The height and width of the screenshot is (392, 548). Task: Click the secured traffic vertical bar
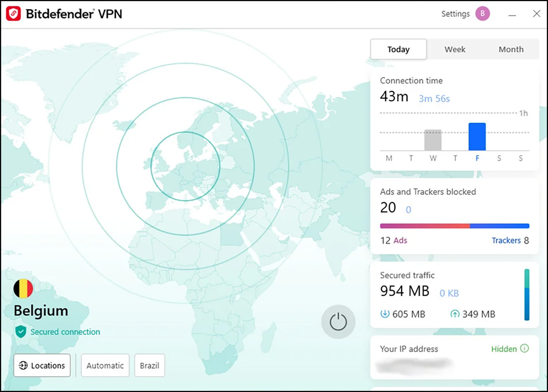527,295
